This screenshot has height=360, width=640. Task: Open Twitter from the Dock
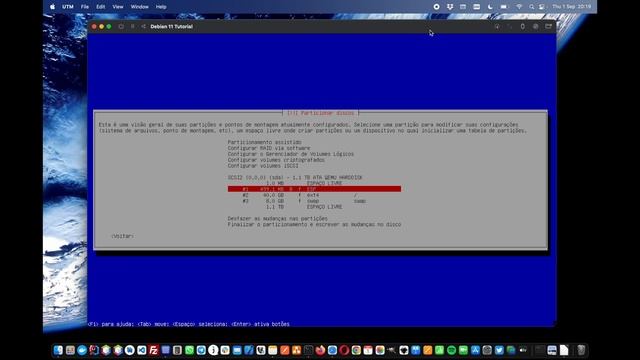tap(499, 350)
